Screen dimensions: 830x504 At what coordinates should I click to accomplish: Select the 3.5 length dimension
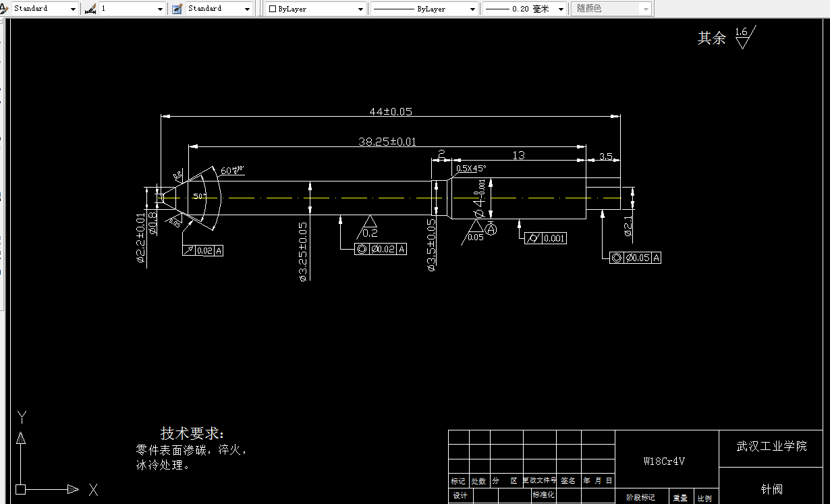(x=605, y=157)
